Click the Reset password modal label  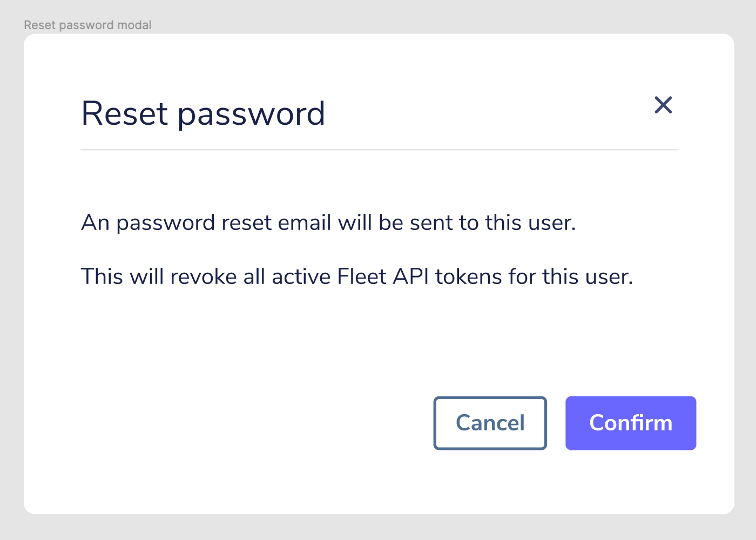87,25
